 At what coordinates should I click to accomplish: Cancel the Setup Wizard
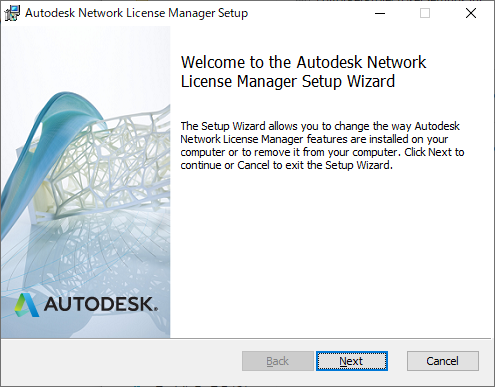[443, 361]
